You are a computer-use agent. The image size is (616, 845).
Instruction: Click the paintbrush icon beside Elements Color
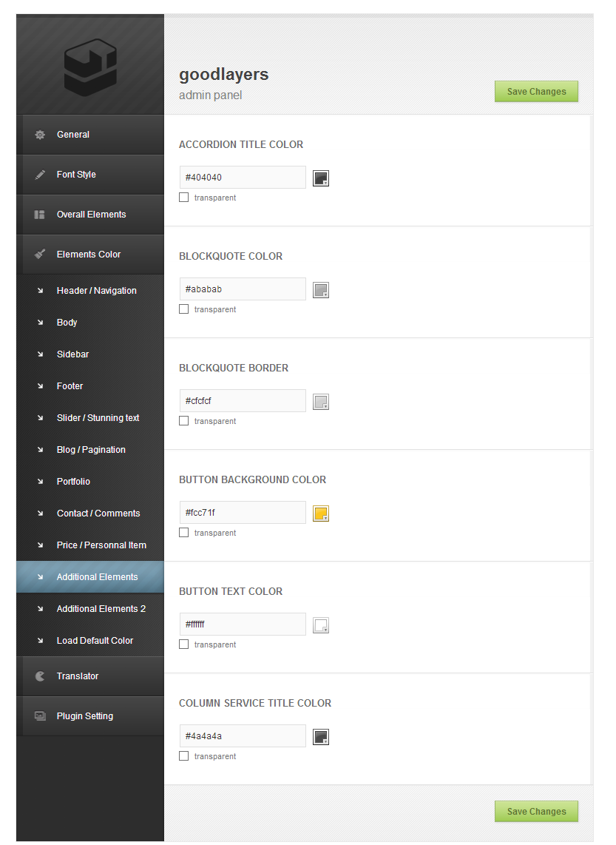(x=40, y=255)
